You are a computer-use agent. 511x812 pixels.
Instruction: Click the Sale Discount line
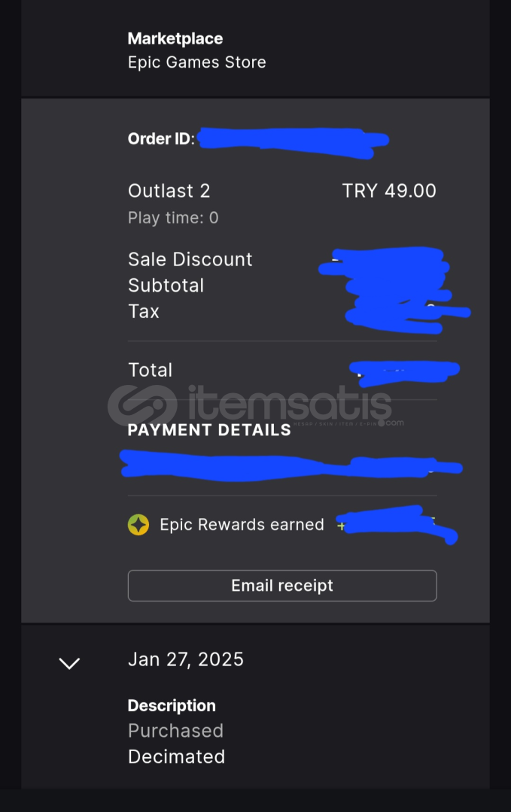[190, 259]
